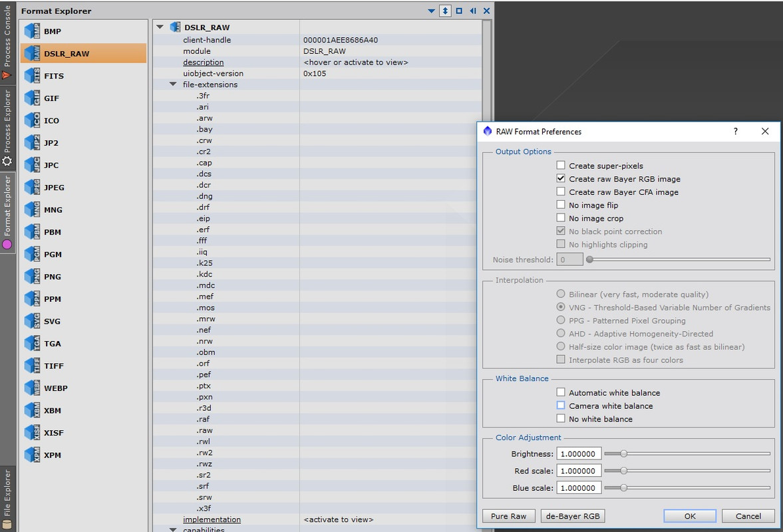Viewport: 783px width, 532px height.
Task: Enable Automatic white balance
Action: click(561, 392)
